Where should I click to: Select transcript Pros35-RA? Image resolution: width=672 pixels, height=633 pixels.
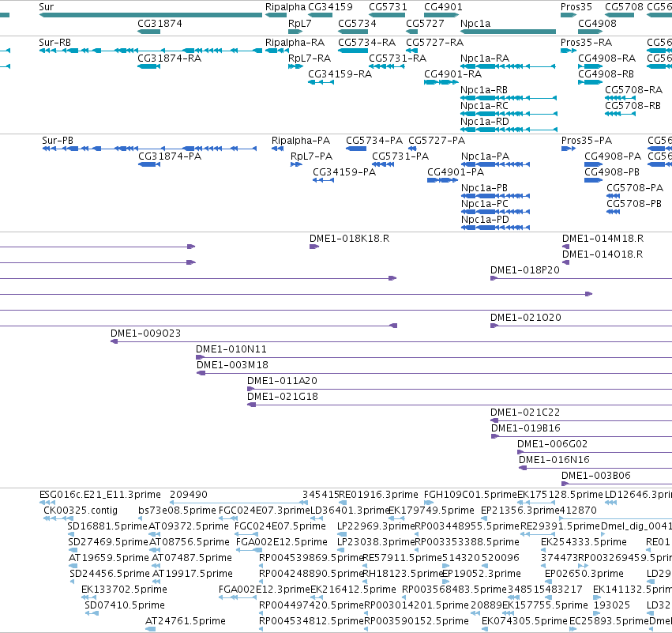(x=569, y=51)
